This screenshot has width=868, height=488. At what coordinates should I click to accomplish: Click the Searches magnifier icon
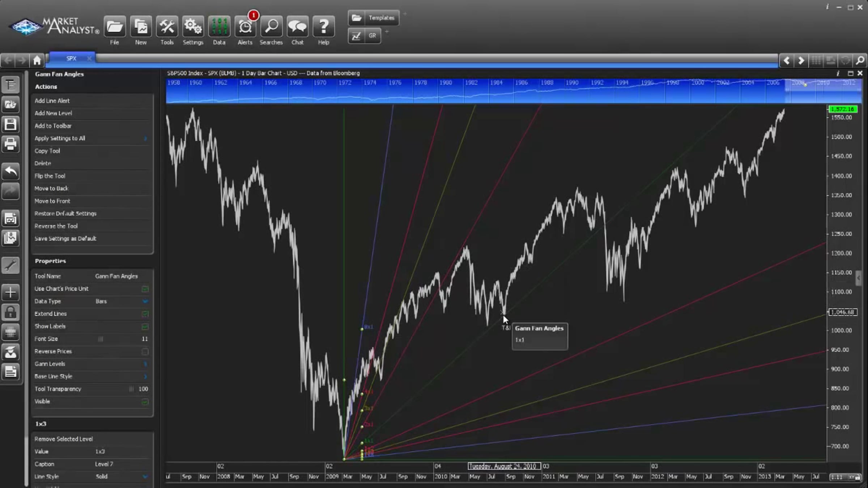click(x=271, y=27)
